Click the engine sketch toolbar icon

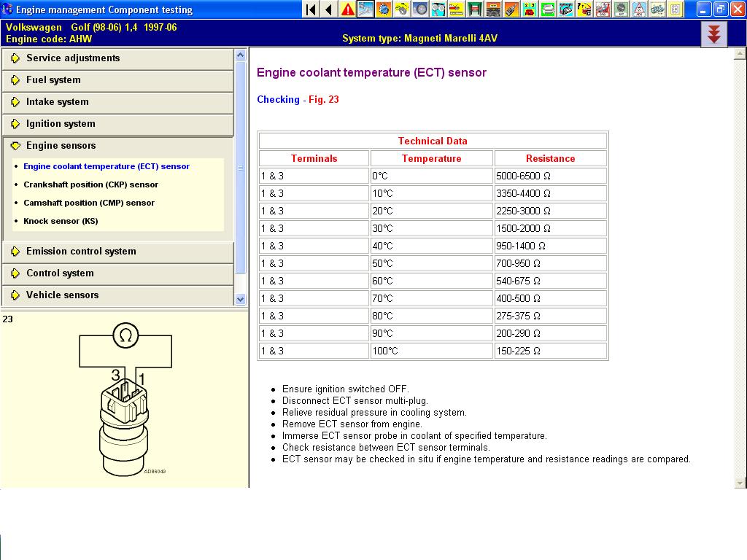(x=657, y=9)
